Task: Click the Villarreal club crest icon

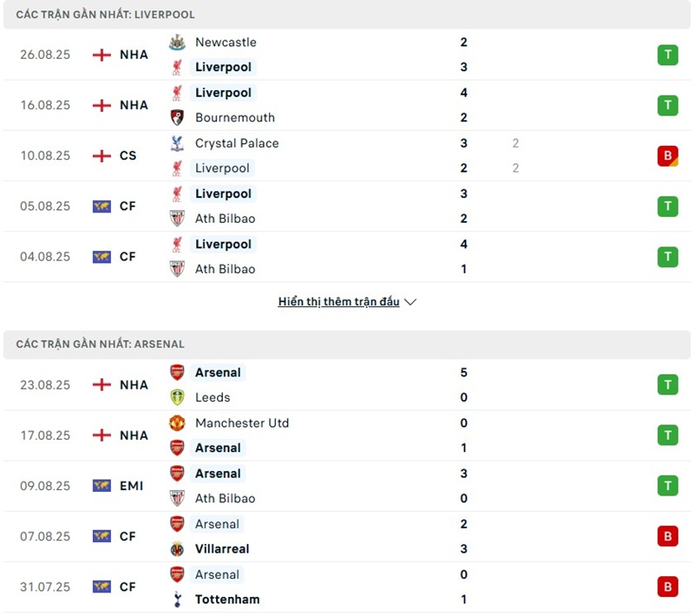Action: (x=177, y=548)
